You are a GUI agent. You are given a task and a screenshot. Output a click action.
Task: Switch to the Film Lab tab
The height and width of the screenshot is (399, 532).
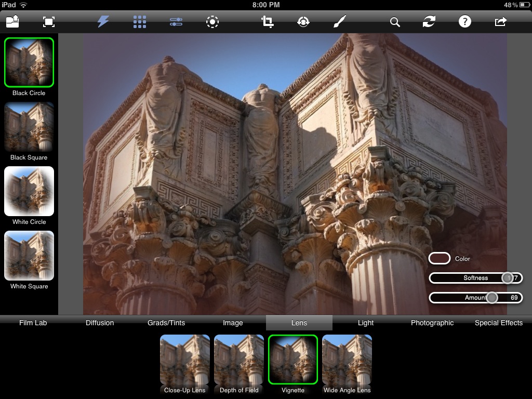[33, 323]
